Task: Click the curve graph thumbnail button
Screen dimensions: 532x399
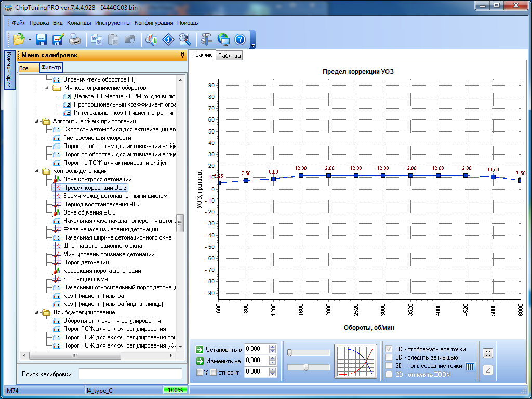Action: [355, 361]
